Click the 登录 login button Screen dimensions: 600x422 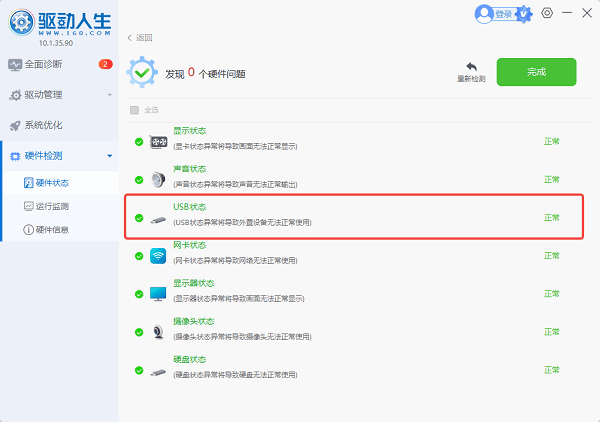click(x=504, y=14)
